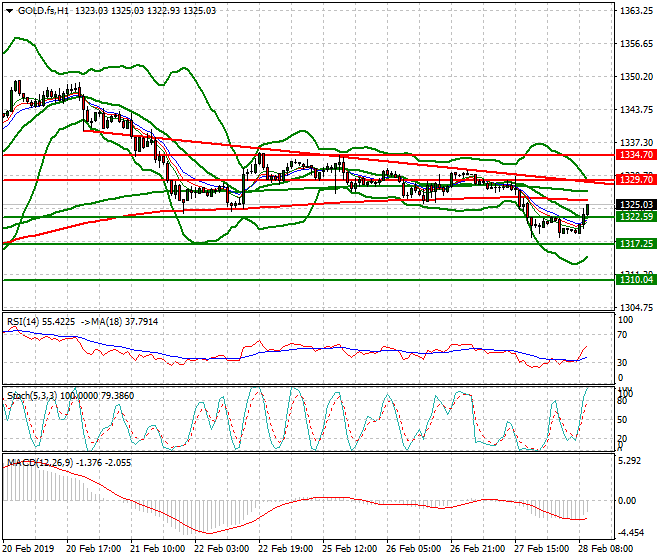Select the green 1322.59 level label

(x=636, y=216)
